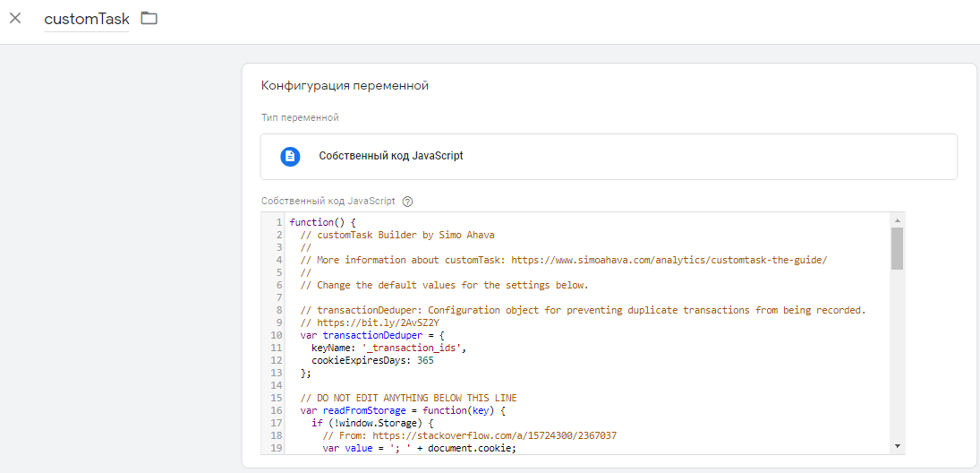Click the code editor vertical scrollbar thumb
Viewport: 980px width, 473px height.
897,248
